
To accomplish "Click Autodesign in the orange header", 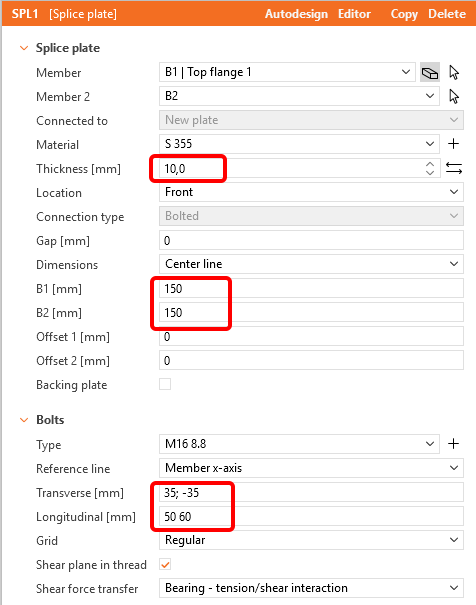I will (296, 14).
